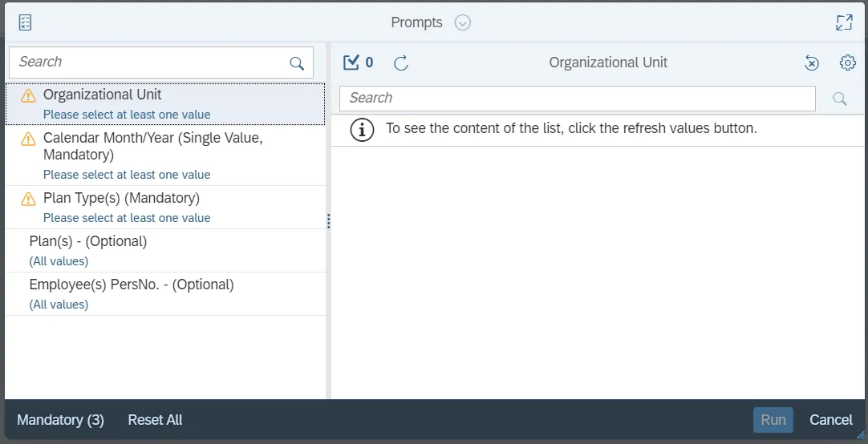Screen dimensions: 868x444
Task: Select the Employee(s) PersNo. optional prompt
Action: click(164, 293)
